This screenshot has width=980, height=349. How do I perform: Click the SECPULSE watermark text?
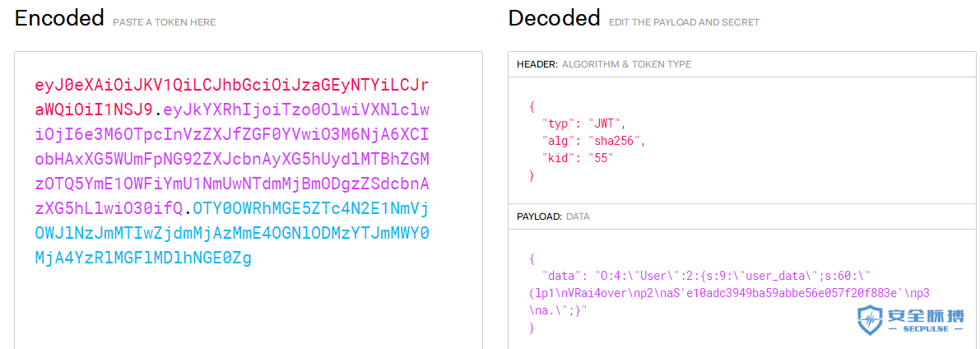[x=927, y=329]
